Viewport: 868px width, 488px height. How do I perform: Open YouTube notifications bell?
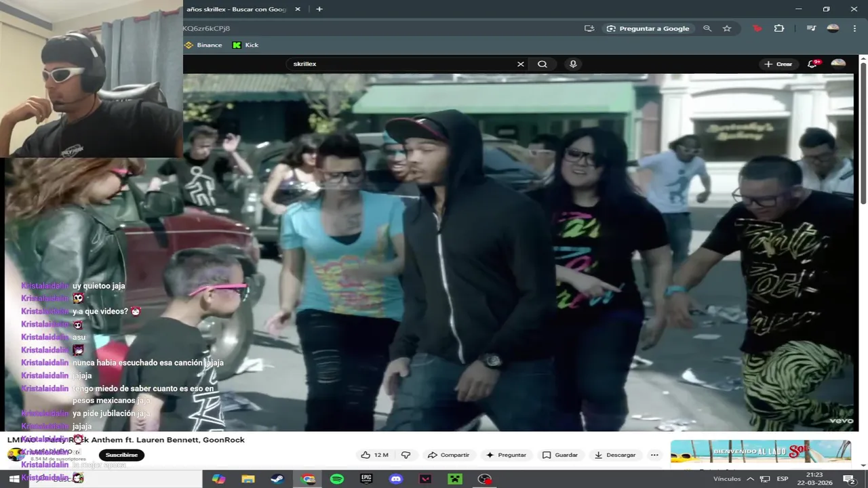pyautogui.click(x=812, y=64)
